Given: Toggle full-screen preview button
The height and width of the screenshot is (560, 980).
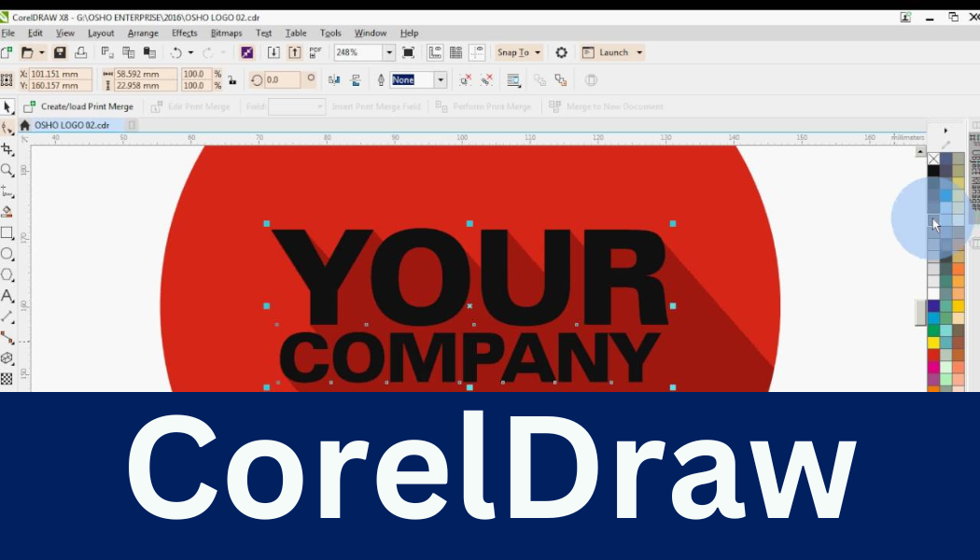Looking at the screenshot, I should click(408, 53).
